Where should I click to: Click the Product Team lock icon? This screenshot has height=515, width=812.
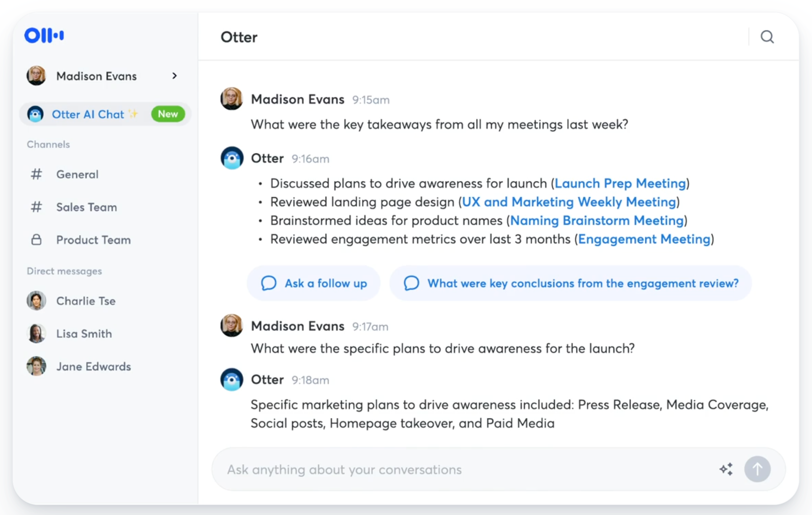pyautogui.click(x=36, y=240)
